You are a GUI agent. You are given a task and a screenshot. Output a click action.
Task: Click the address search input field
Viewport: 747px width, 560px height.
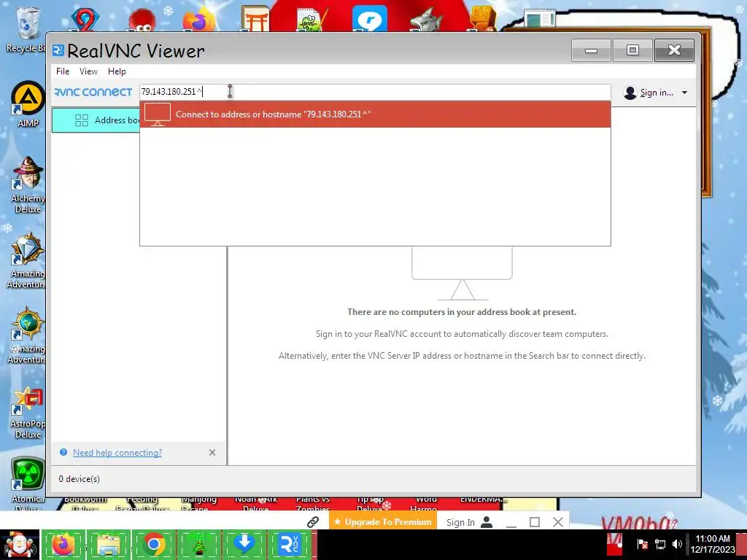pyautogui.click(x=375, y=91)
